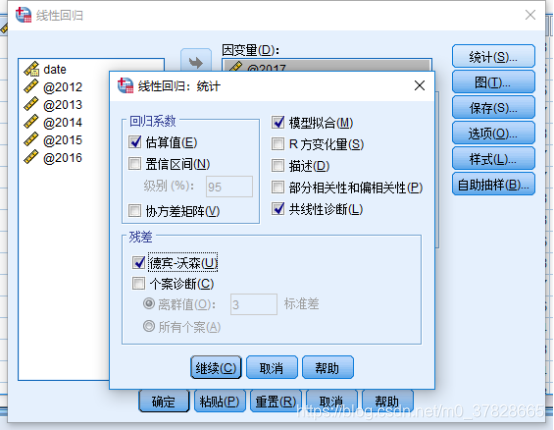Click the 级别 (%) input field
Viewport: 554px width, 430px height.
229,187
